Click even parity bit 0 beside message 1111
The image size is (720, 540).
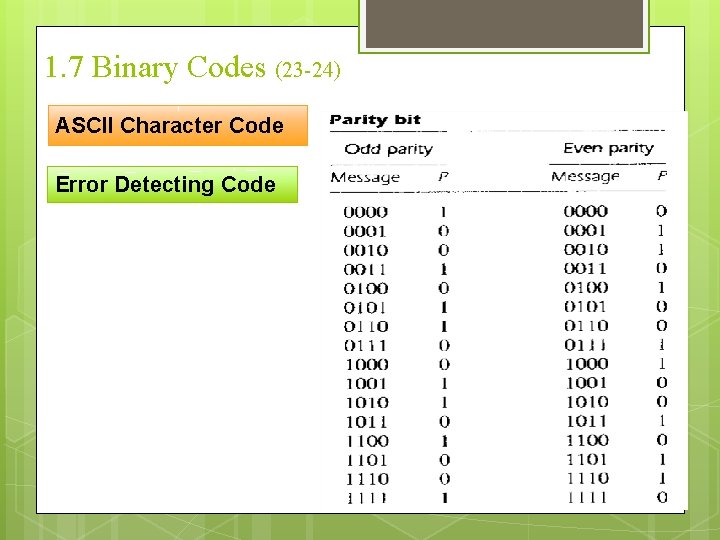662,497
